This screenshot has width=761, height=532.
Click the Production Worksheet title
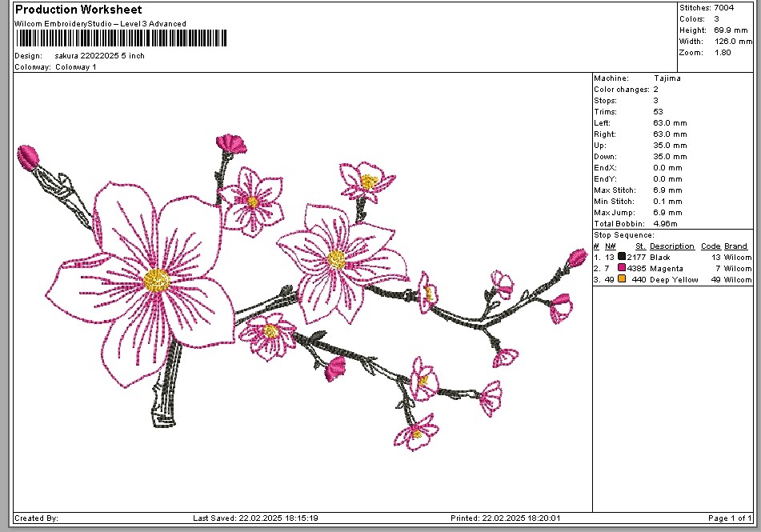coord(78,10)
